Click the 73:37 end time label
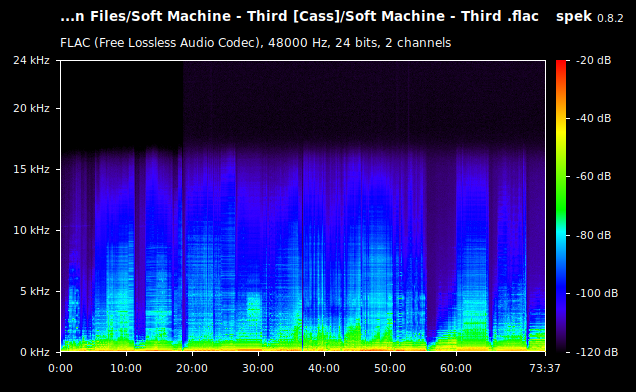Viewport: 636px width, 392px height. pyautogui.click(x=545, y=368)
